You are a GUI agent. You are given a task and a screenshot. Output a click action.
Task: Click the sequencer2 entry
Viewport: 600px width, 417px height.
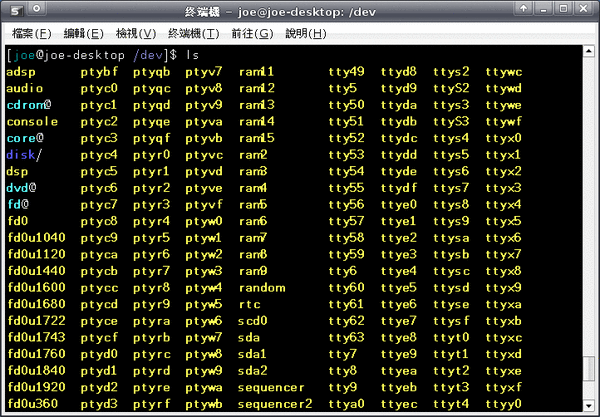tap(275, 404)
